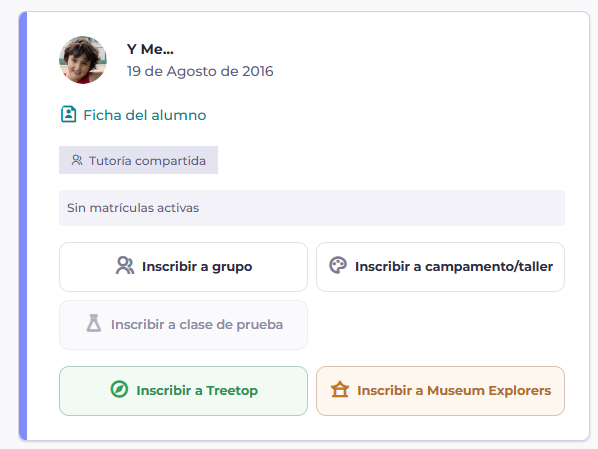Click the Tutoría compartida badge
The image size is (598, 449).
(x=138, y=160)
